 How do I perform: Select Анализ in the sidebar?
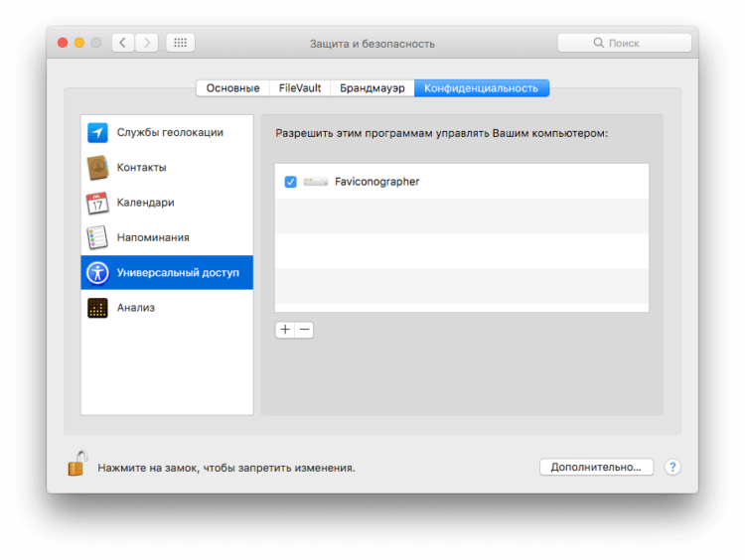(167, 308)
